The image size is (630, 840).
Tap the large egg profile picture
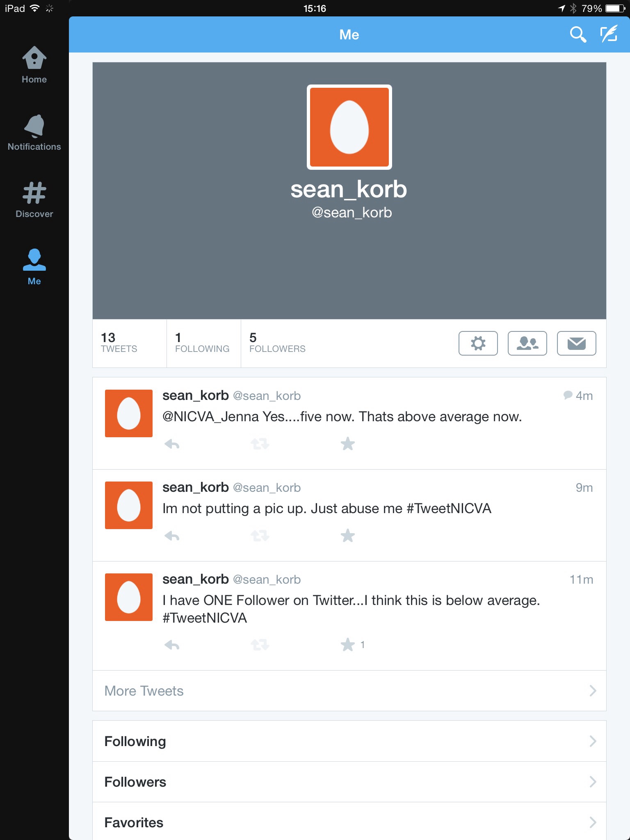click(x=349, y=127)
